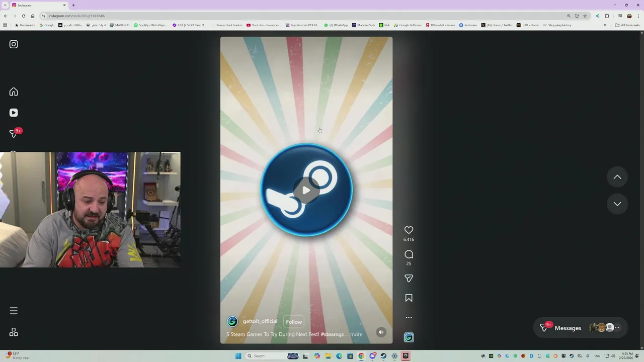Image resolution: width=644 pixels, height=362 pixels.
Task: Open the Windows Start menu
Action: point(238,356)
